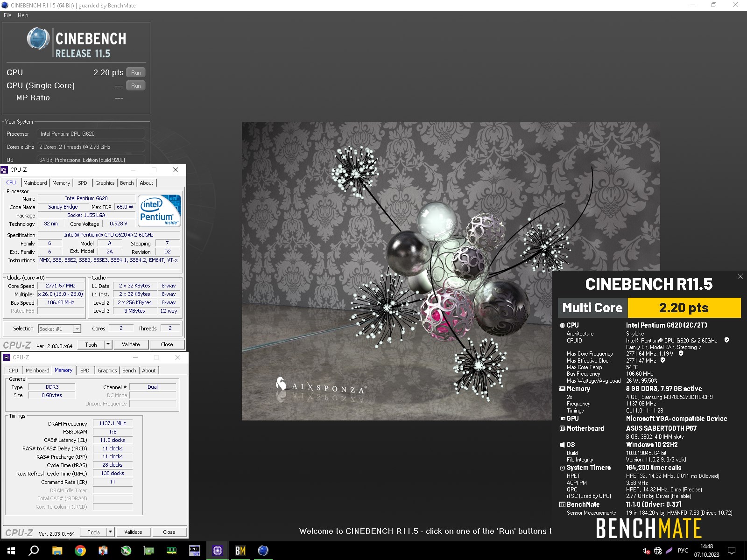Click Validate in lower CPU-Z window
The image size is (747, 560).
(133, 532)
